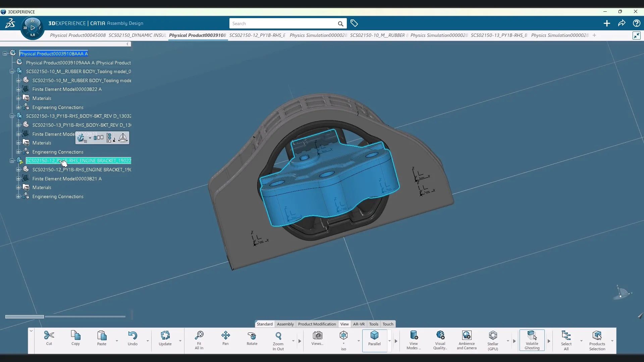Screen dimensions: 644x362
Task: Collapse the SCS02150-13_PY1B-RHS_BODY-BKT tree branch
Action: point(12,116)
